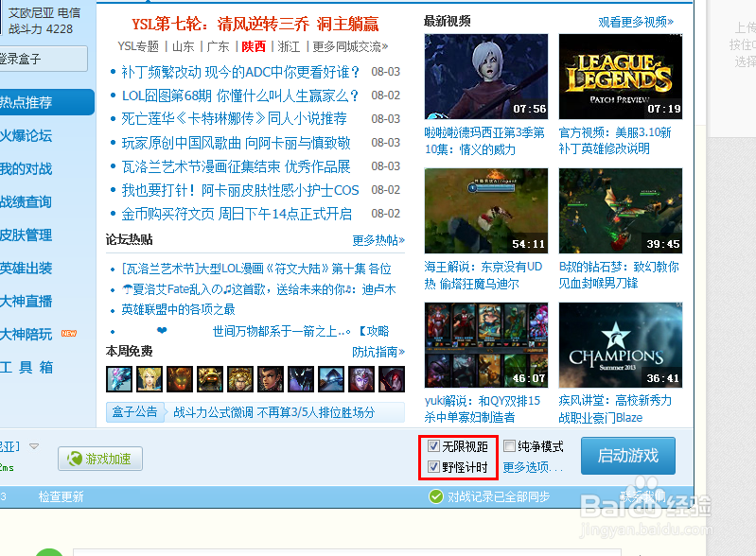Click the first free champion icon this week
756x556 pixels.
(x=119, y=378)
